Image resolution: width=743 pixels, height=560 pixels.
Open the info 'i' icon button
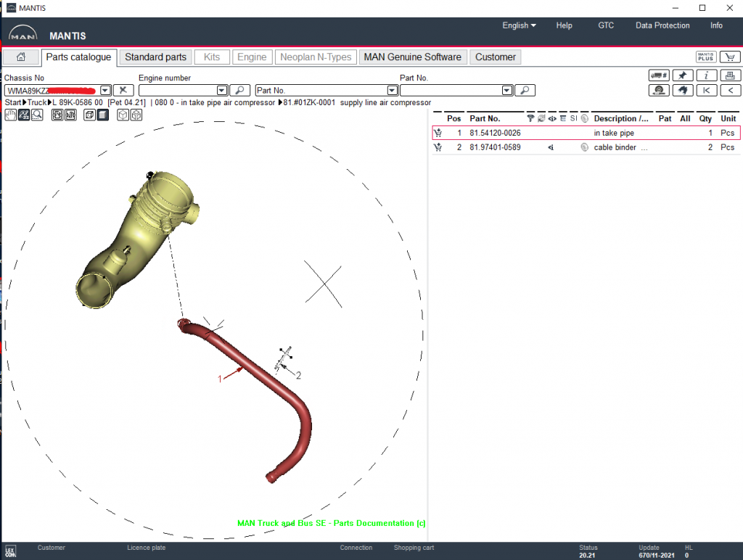point(707,75)
